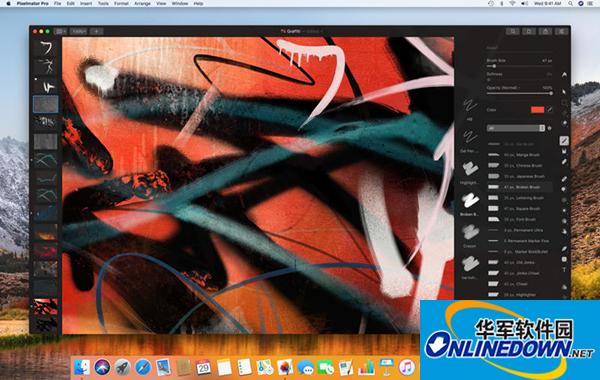Open the brush collection settings gear

coord(550,128)
